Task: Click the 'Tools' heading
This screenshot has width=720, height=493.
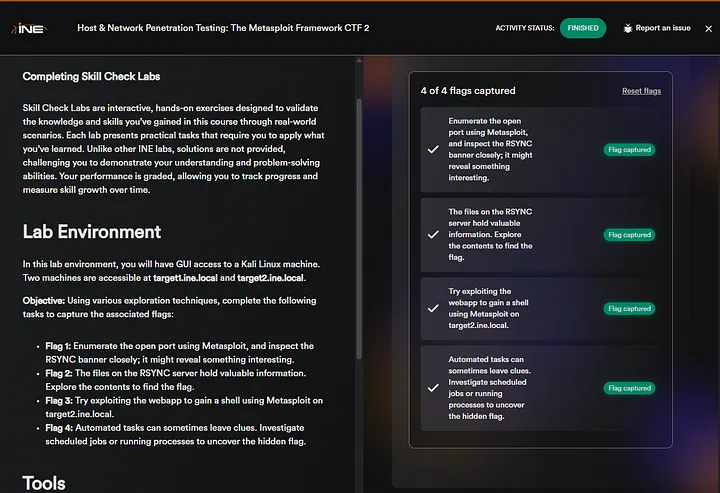Action: (x=44, y=483)
